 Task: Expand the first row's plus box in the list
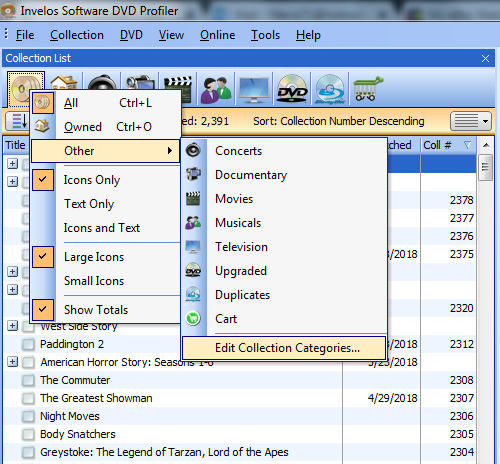click(x=12, y=163)
